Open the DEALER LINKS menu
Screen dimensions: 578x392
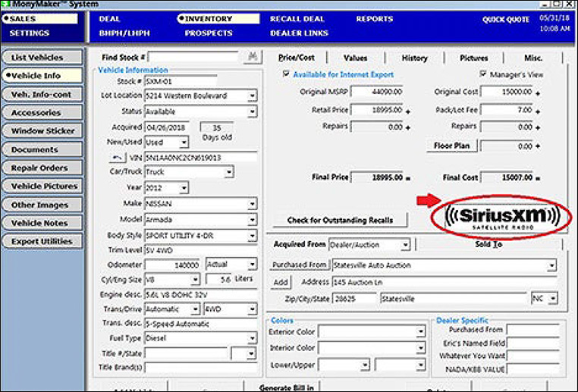[x=299, y=33]
